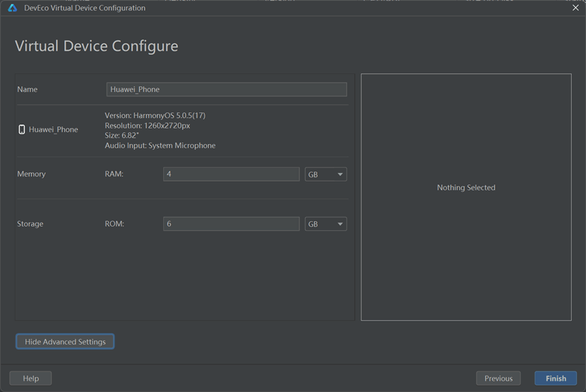Click Audio Input: System Microphone text
This screenshot has width=586, height=392.
click(x=160, y=145)
